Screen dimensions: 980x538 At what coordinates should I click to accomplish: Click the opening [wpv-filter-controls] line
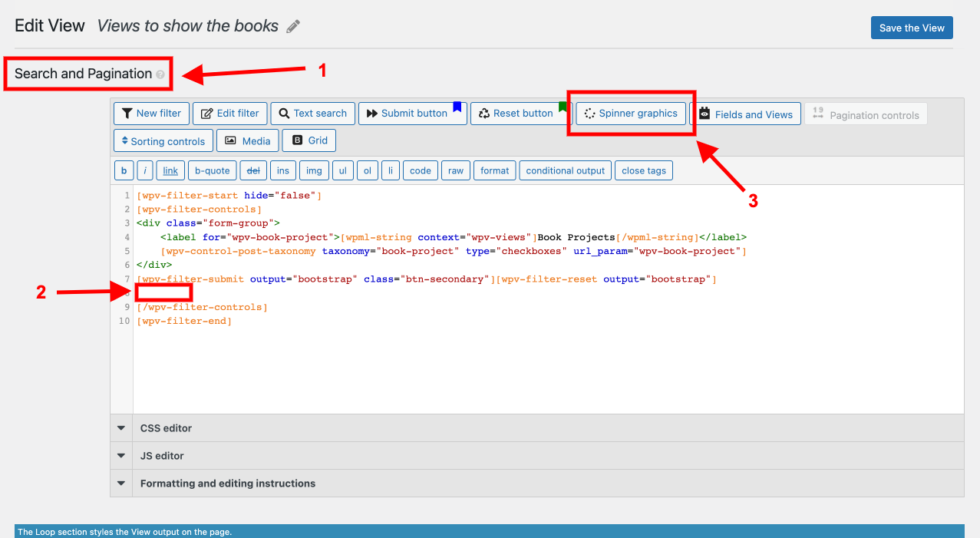click(200, 210)
